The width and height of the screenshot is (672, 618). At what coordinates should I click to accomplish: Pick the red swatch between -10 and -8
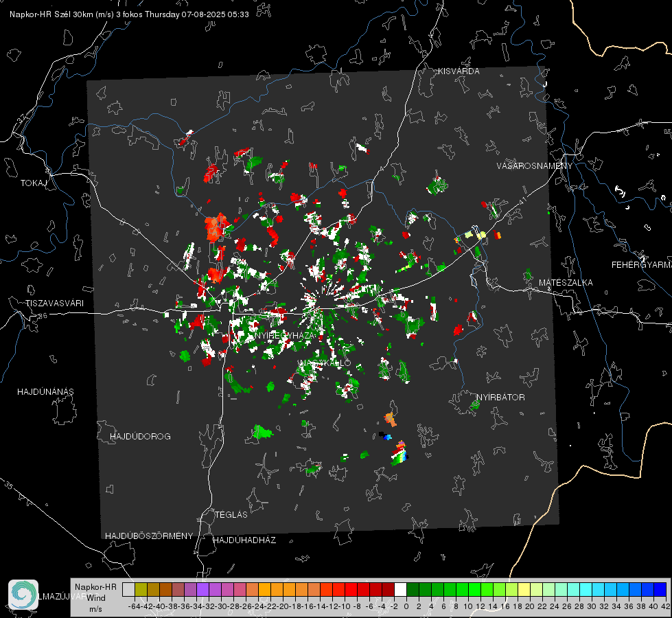[351, 589]
